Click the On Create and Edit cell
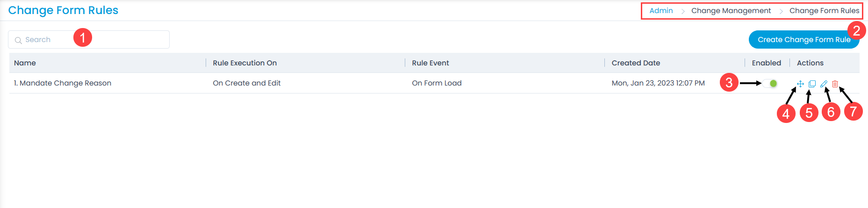Image resolution: width=868 pixels, height=208 pixels. click(246, 83)
